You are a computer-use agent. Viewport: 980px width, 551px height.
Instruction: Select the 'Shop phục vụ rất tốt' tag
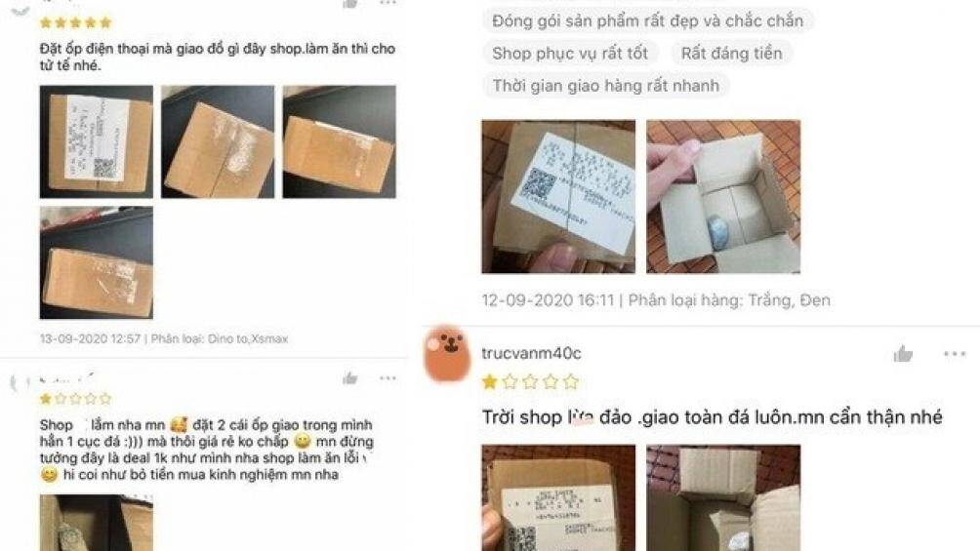(570, 53)
